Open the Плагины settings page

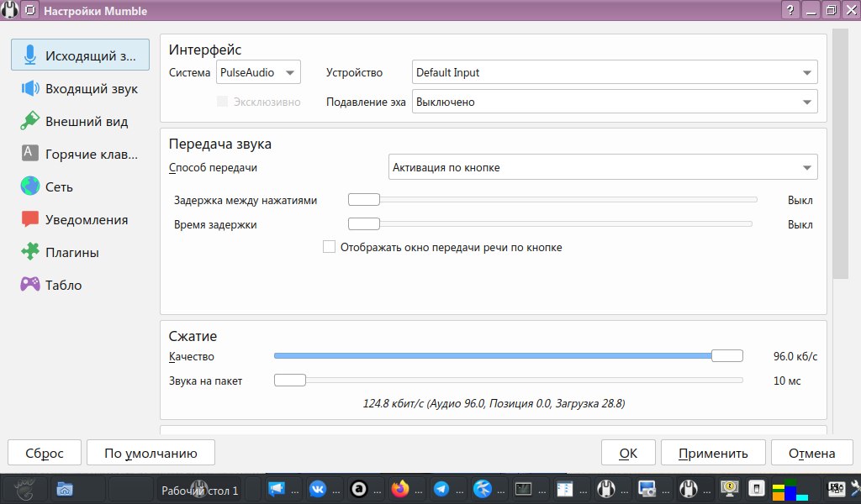(x=80, y=252)
